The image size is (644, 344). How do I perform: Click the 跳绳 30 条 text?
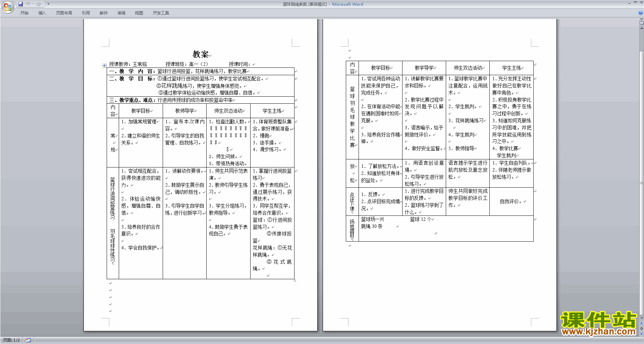pyautogui.click(x=372, y=226)
